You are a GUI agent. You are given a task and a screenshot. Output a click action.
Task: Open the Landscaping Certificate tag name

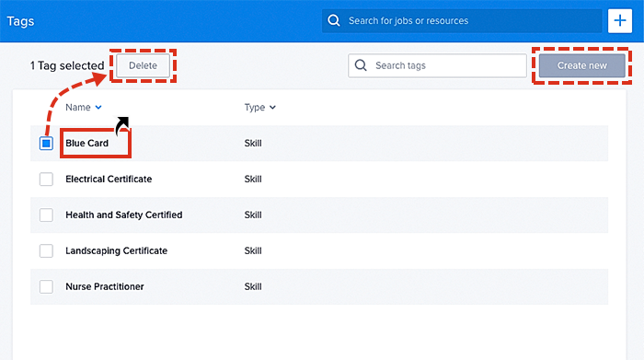tap(117, 250)
